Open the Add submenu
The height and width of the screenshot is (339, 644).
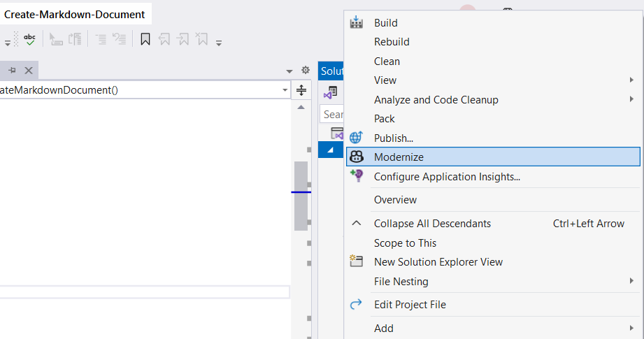(493, 329)
